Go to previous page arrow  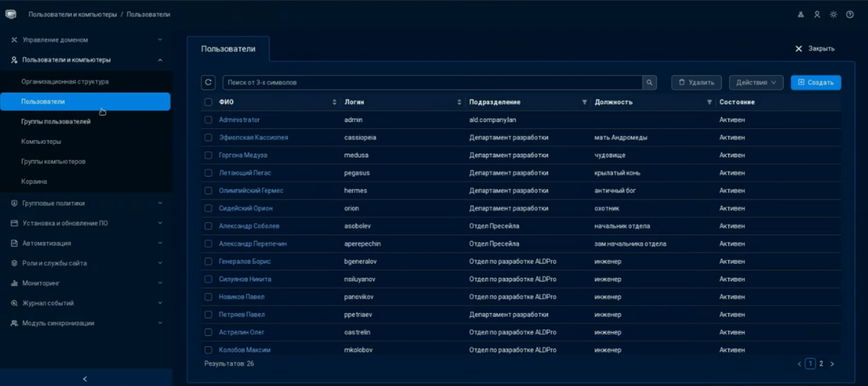coord(799,364)
